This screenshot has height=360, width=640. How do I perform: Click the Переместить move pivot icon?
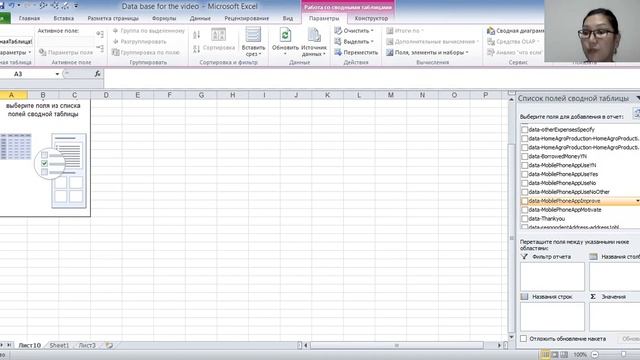pyautogui.click(x=338, y=52)
